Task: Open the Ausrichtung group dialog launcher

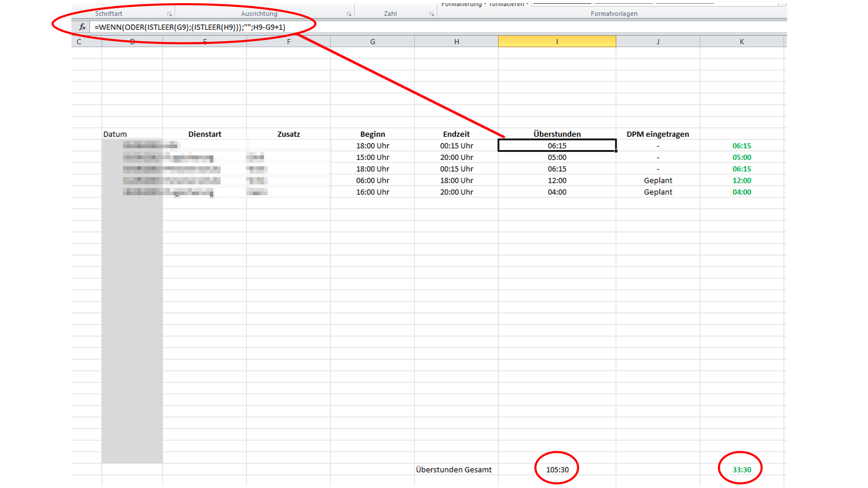Action: 349,13
